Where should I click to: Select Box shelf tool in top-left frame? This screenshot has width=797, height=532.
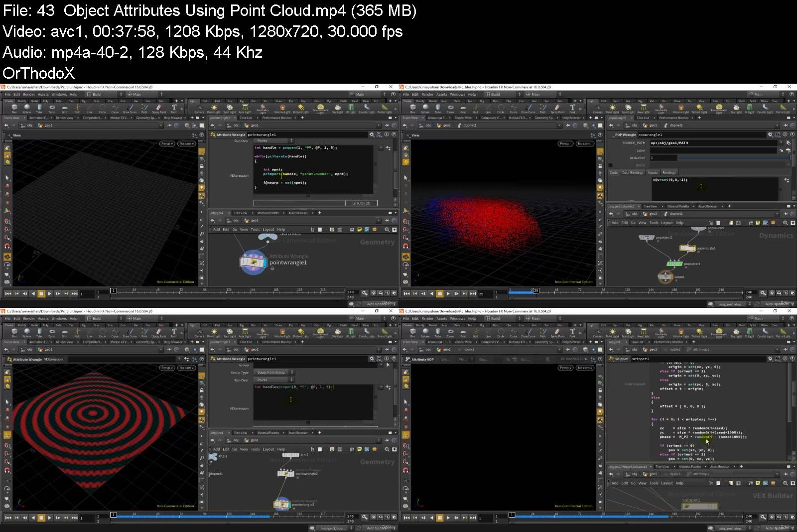14,109
